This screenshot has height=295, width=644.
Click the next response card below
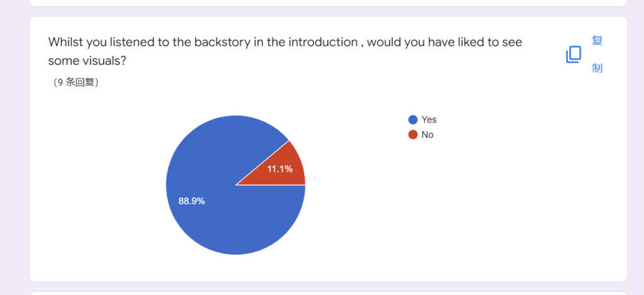pos(328,293)
